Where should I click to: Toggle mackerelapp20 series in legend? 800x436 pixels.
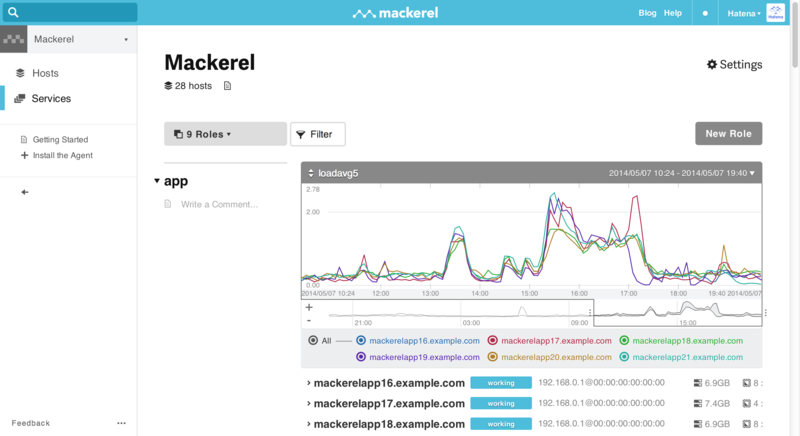click(492, 356)
